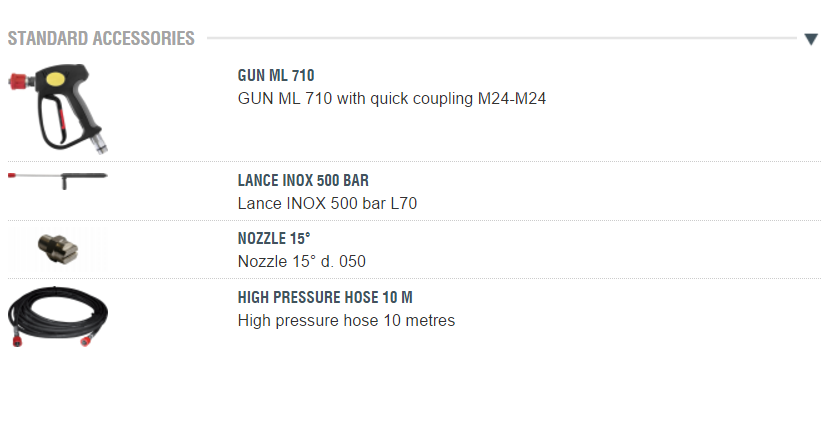Select the nozzle 15° product picture
The image size is (821, 442).
click(x=57, y=249)
